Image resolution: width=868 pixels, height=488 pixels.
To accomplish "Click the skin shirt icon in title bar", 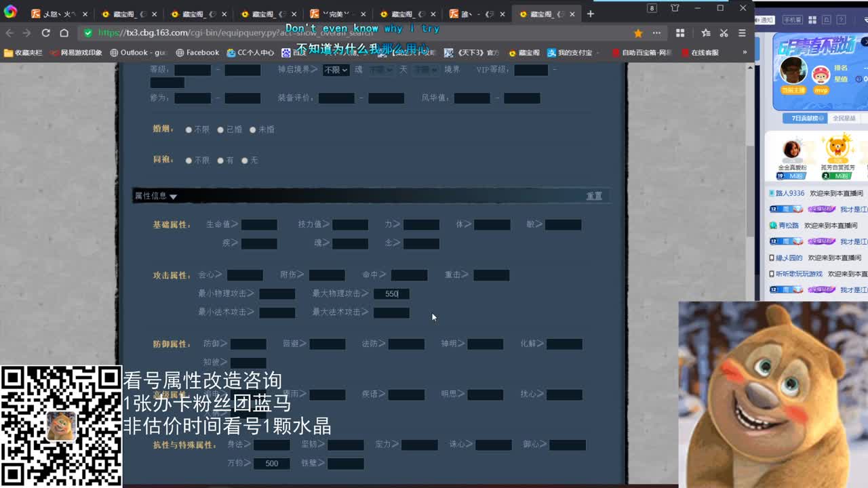I will tap(675, 8).
